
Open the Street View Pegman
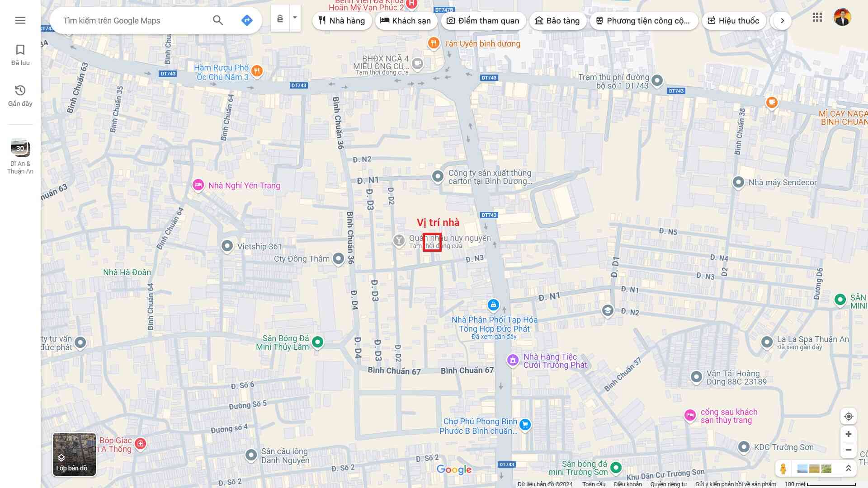point(783,469)
